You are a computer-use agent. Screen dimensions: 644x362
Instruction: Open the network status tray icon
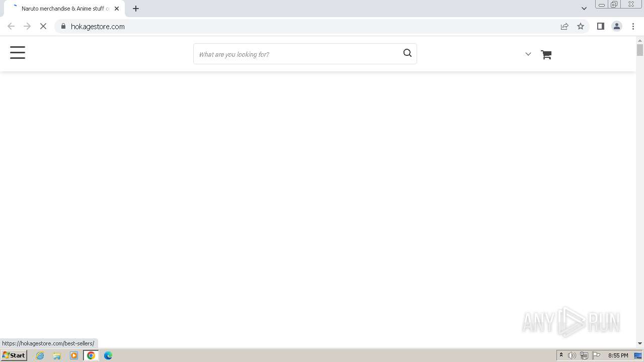584,355
